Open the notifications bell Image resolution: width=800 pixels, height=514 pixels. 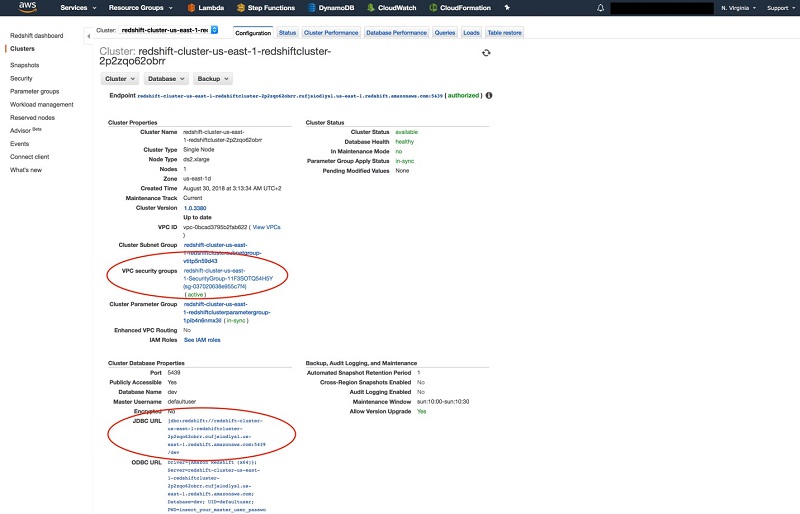[601, 8]
